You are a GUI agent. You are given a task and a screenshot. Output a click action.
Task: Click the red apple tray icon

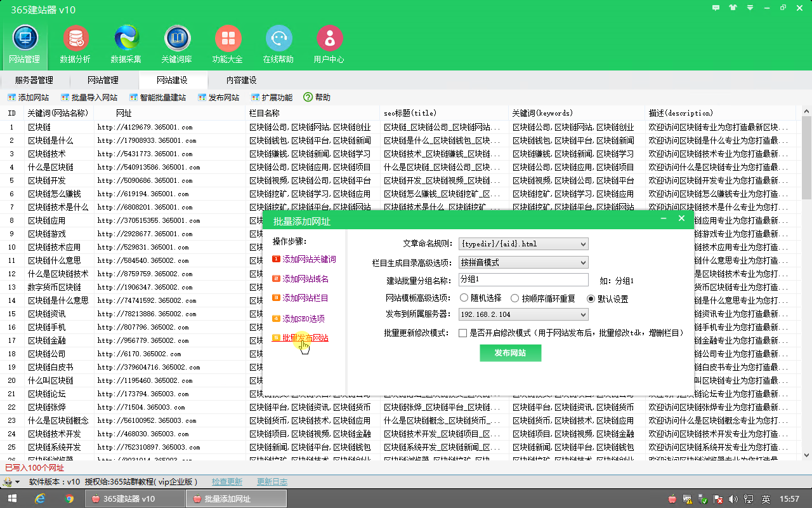coord(672,499)
